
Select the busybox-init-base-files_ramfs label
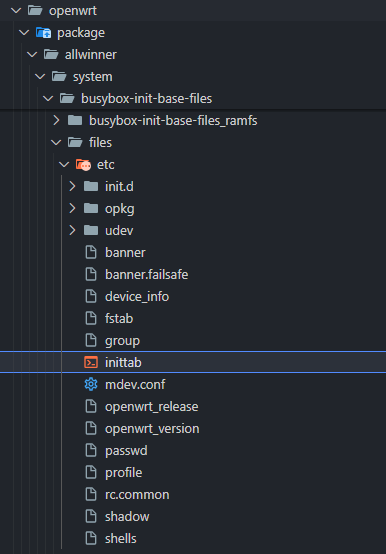click(x=173, y=120)
